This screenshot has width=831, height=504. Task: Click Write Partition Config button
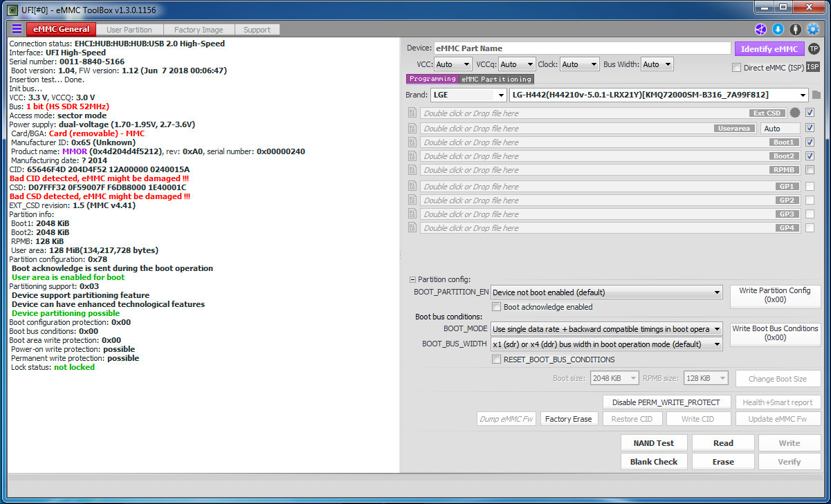click(775, 296)
